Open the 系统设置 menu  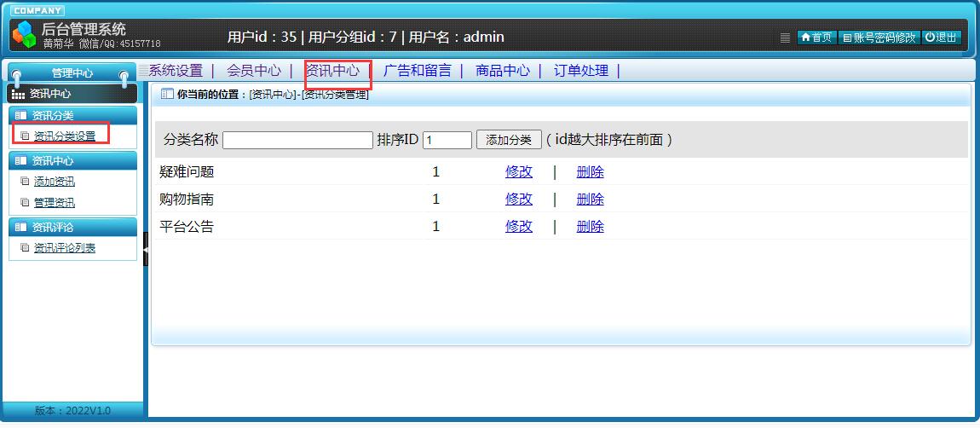coord(176,71)
